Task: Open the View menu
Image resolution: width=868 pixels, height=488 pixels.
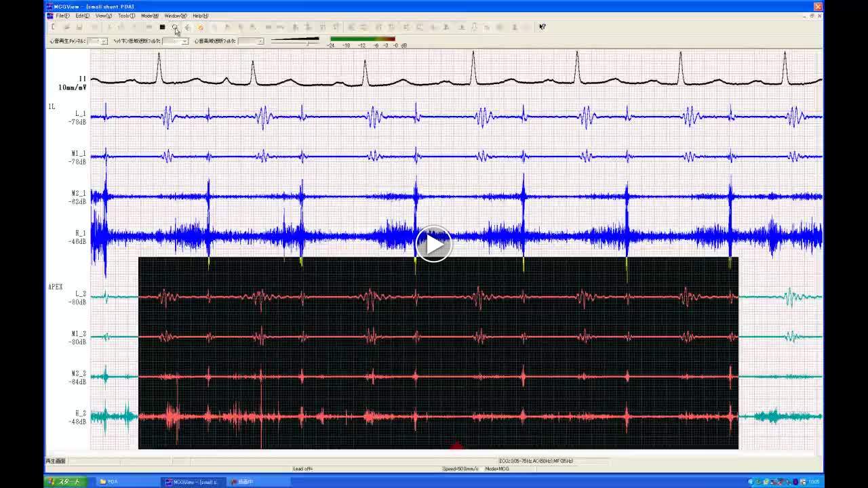Action: point(103,16)
